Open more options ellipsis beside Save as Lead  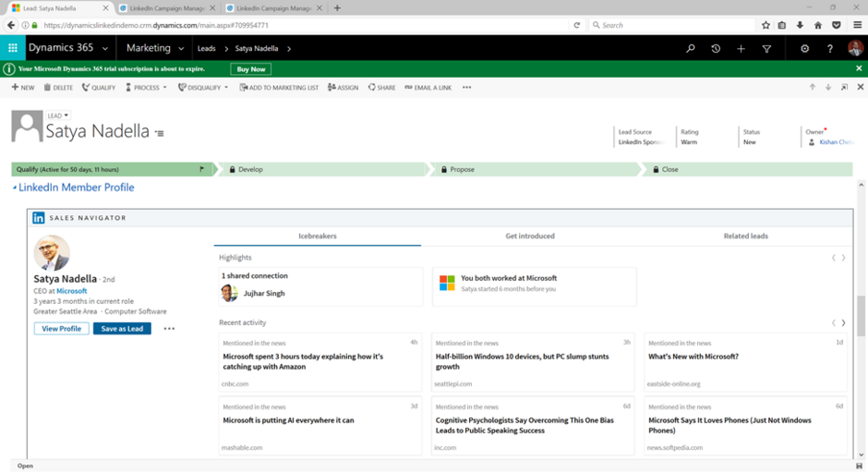pos(169,329)
